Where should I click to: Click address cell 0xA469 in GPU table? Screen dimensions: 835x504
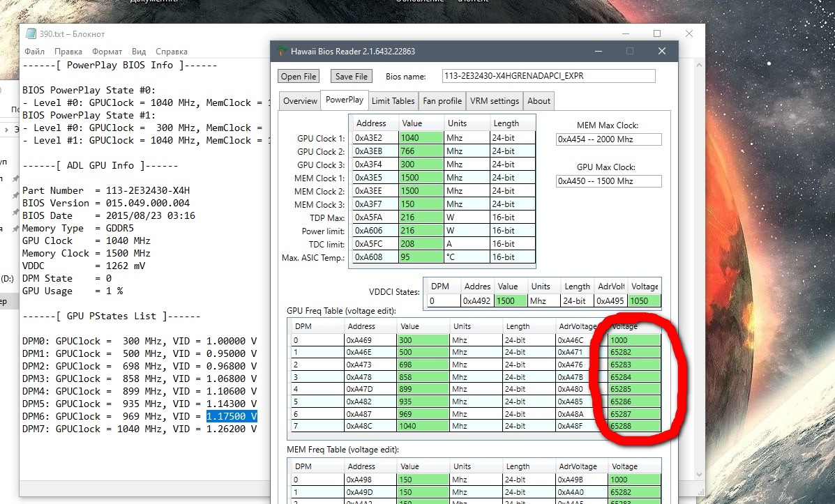(370, 340)
